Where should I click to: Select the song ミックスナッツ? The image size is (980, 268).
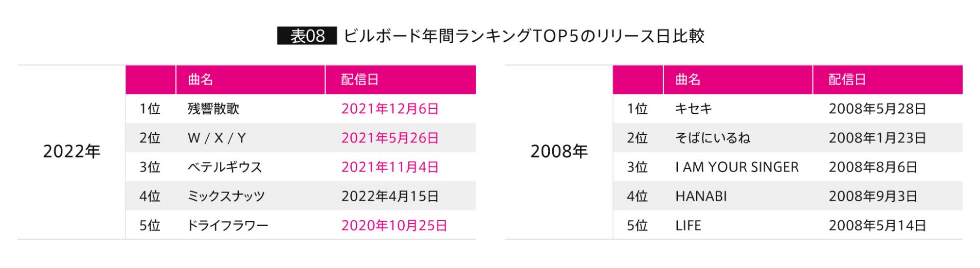click(226, 196)
